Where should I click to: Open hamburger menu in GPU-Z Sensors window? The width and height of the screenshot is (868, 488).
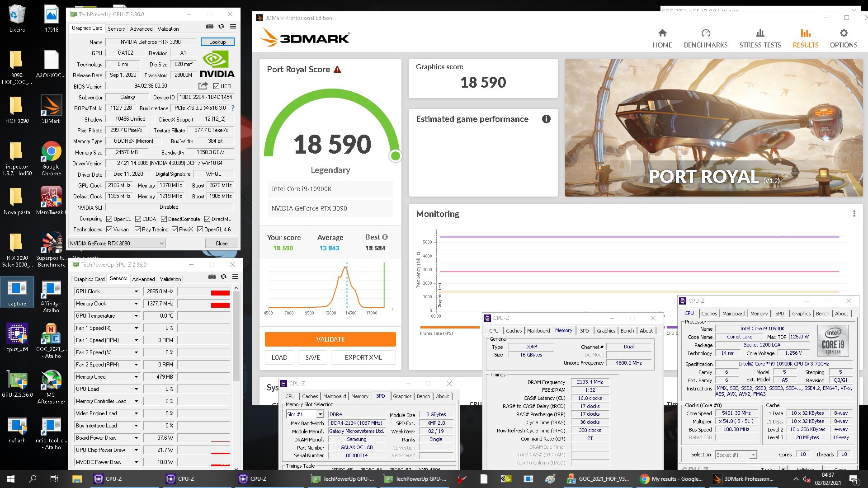coord(235,277)
